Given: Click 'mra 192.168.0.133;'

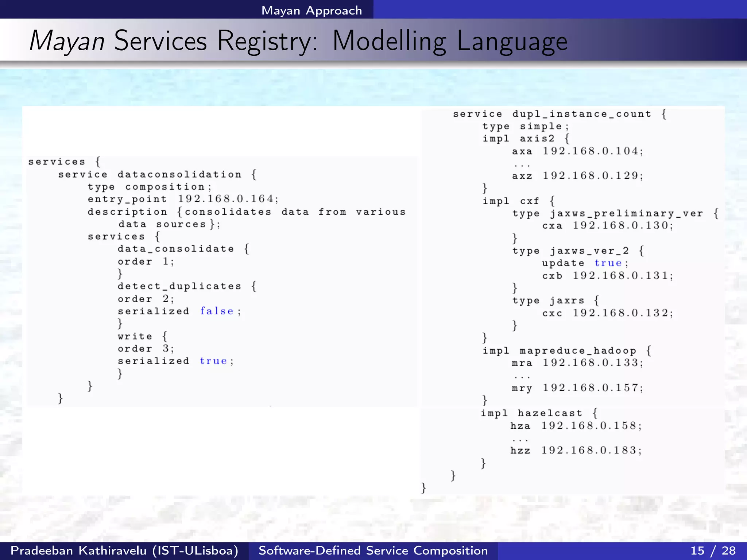Looking at the screenshot, I should click(x=578, y=363).
